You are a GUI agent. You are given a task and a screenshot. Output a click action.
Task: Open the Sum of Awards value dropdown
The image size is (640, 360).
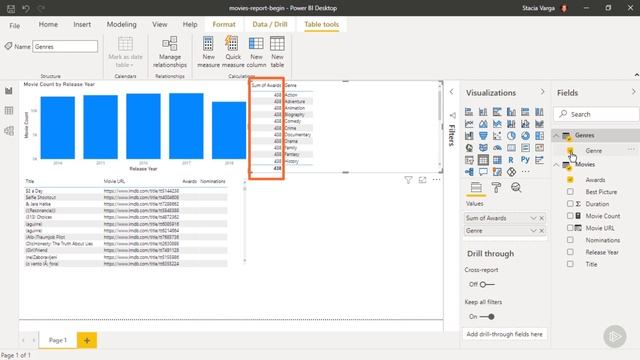(x=533, y=218)
